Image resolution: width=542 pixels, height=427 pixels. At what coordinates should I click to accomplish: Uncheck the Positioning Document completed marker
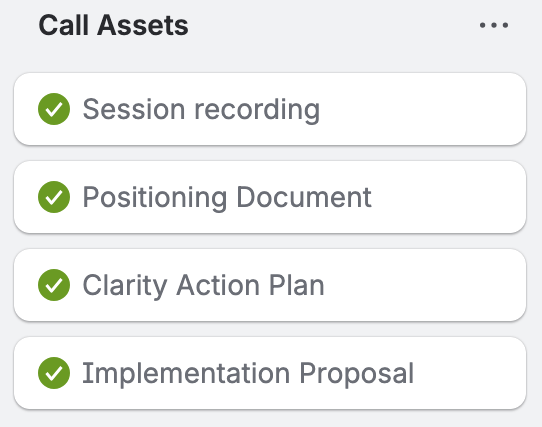pyautogui.click(x=54, y=197)
